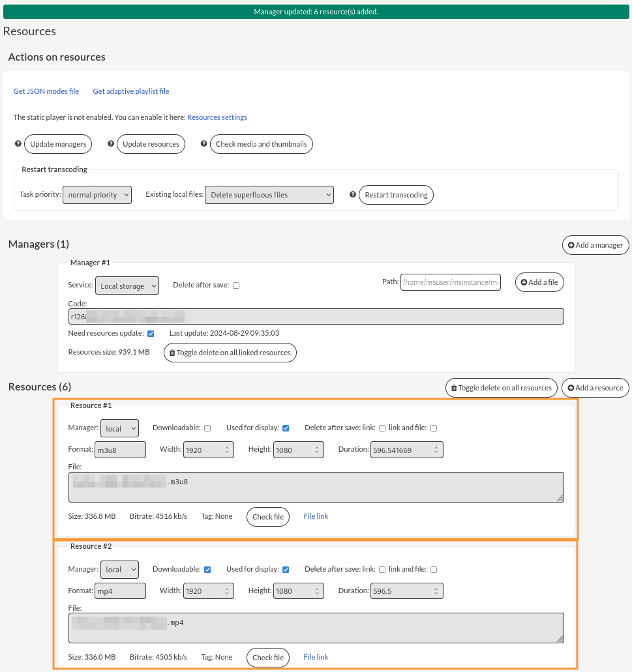Click help icon beside Check media and thumbnails

203,143
